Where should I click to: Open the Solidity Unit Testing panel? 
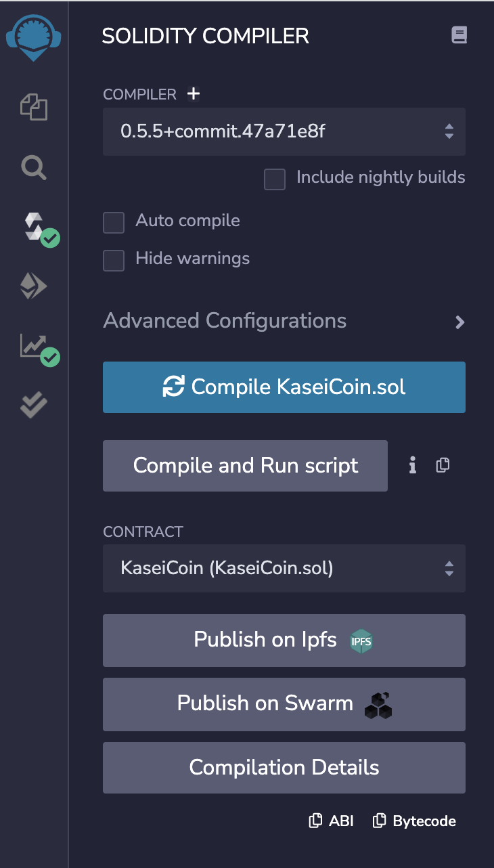click(x=33, y=404)
